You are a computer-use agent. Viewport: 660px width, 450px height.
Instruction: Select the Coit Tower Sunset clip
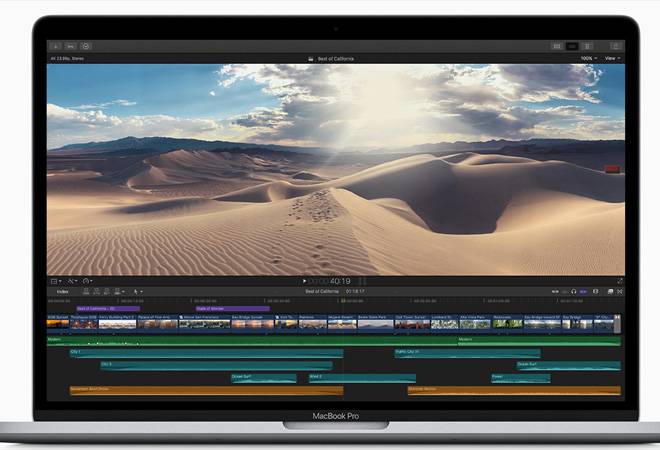(x=412, y=322)
